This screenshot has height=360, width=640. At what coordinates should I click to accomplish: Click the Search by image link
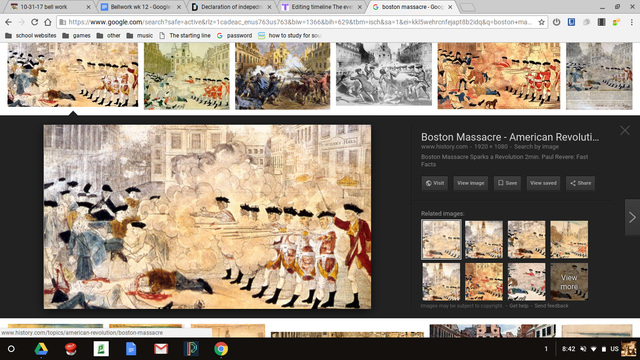tap(536, 147)
